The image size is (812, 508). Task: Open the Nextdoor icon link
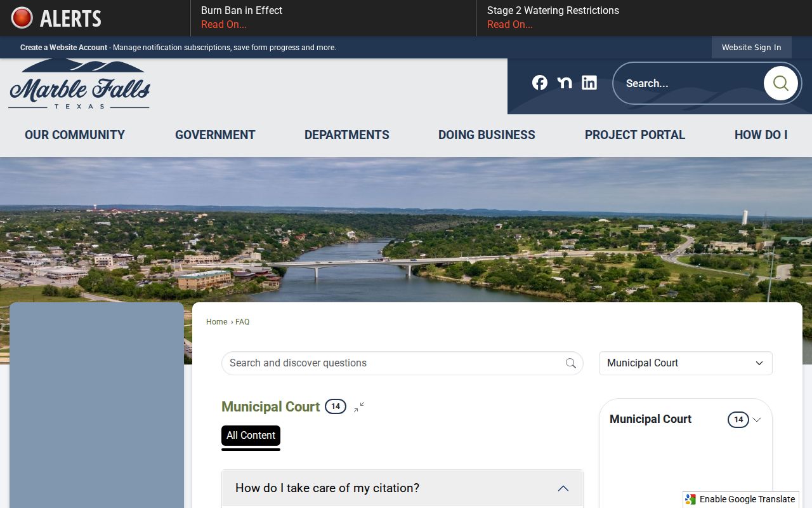(565, 83)
